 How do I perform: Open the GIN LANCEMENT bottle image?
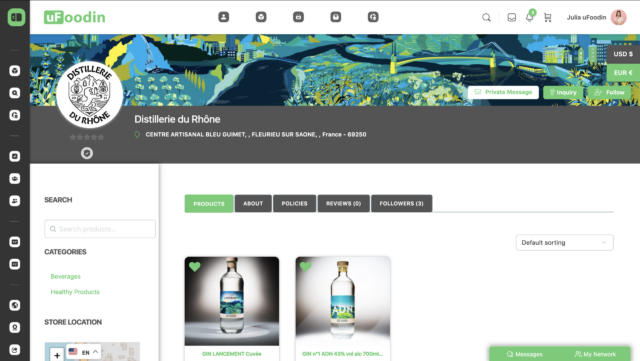[x=232, y=301]
